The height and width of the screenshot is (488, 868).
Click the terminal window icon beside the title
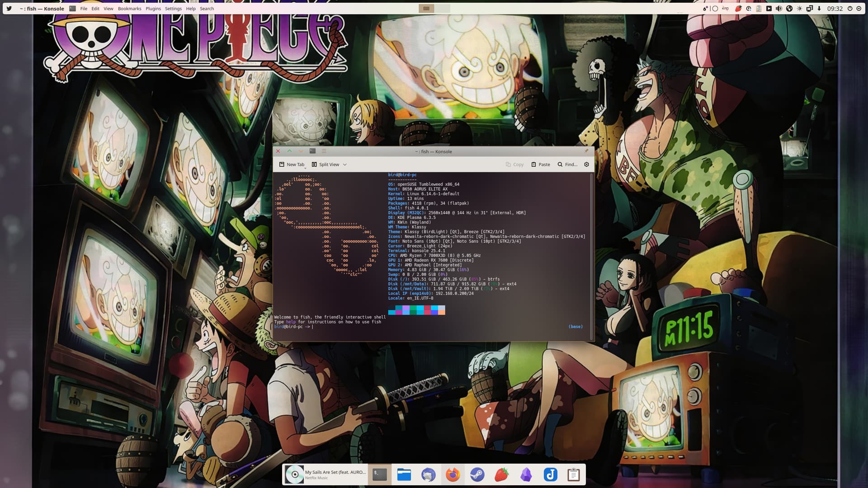tap(72, 9)
